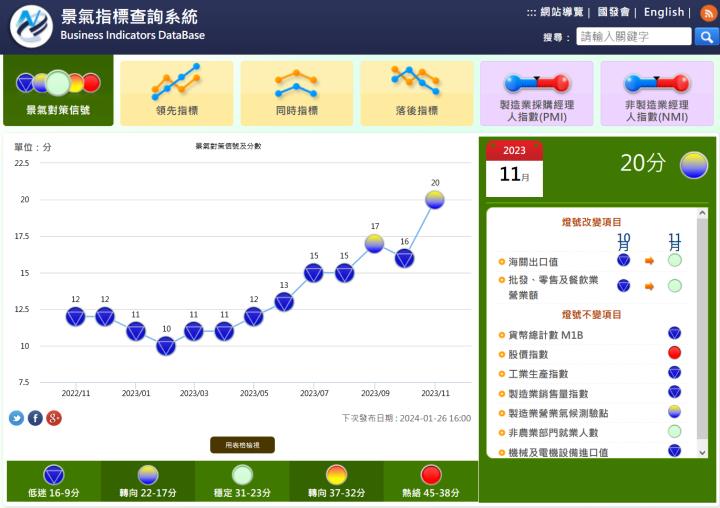This screenshot has width=720, height=508.
Task: Click the search magnifier button
Action: [x=706, y=36]
